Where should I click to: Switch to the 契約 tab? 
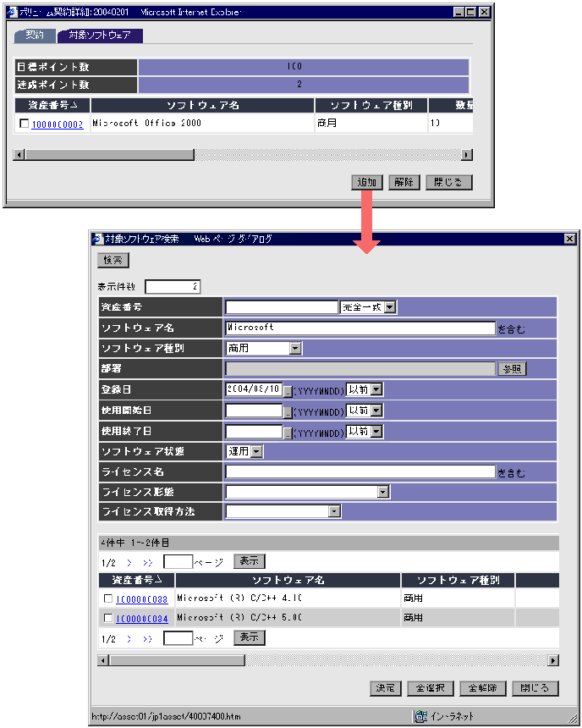(x=35, y=36)
